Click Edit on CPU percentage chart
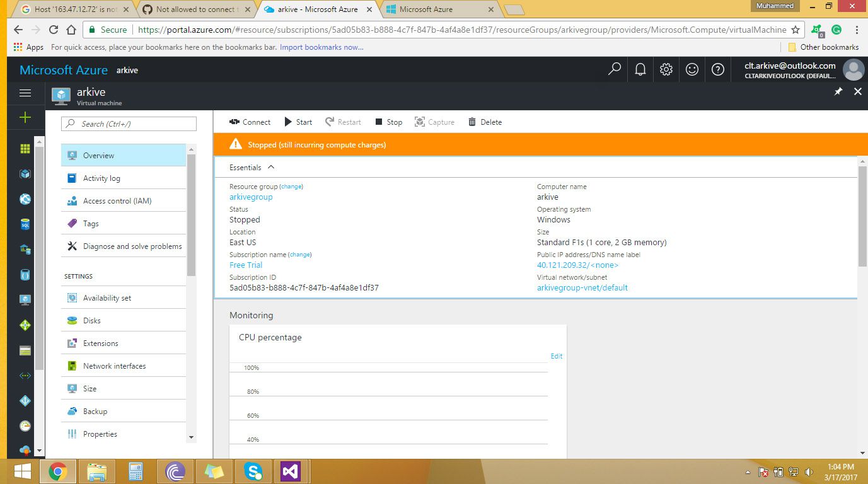Viewport: 868px width, 484px height. coord(556,356)
